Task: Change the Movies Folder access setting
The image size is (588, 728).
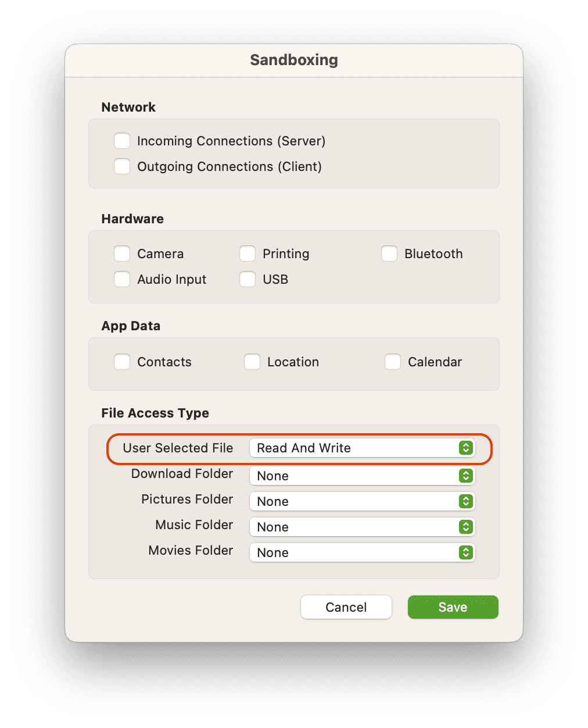Action: 361,552
